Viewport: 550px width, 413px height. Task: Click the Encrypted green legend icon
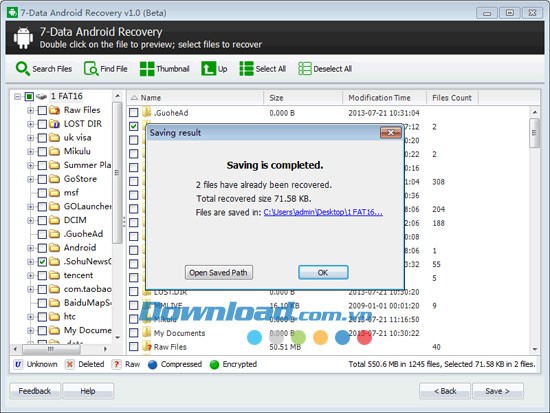click(x=214, y=365)
